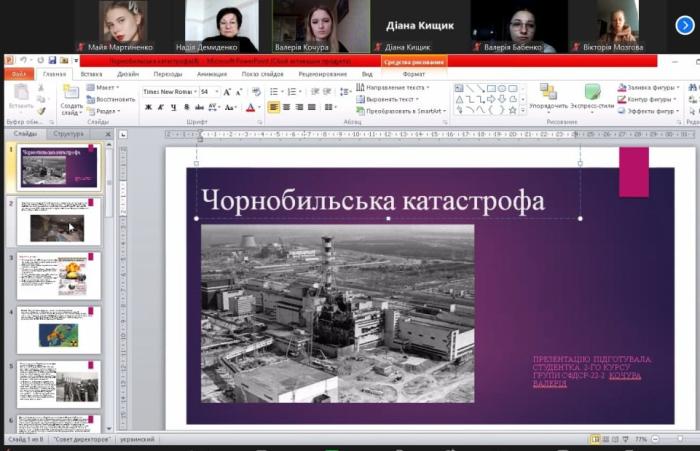Decrease font size with the small A icon
Image resolution: width=700 pixels, height=451 pixels.
click(x=239, y=92)
